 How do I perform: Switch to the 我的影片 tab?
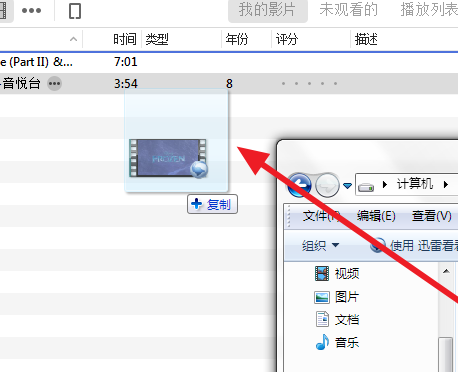(x=267, y=10)
